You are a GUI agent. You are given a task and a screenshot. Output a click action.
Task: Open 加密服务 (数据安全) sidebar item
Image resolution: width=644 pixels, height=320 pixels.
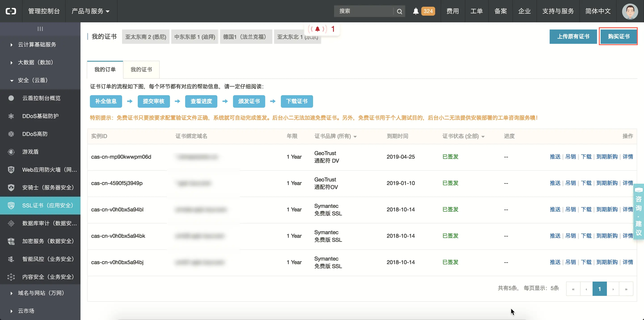48,241
